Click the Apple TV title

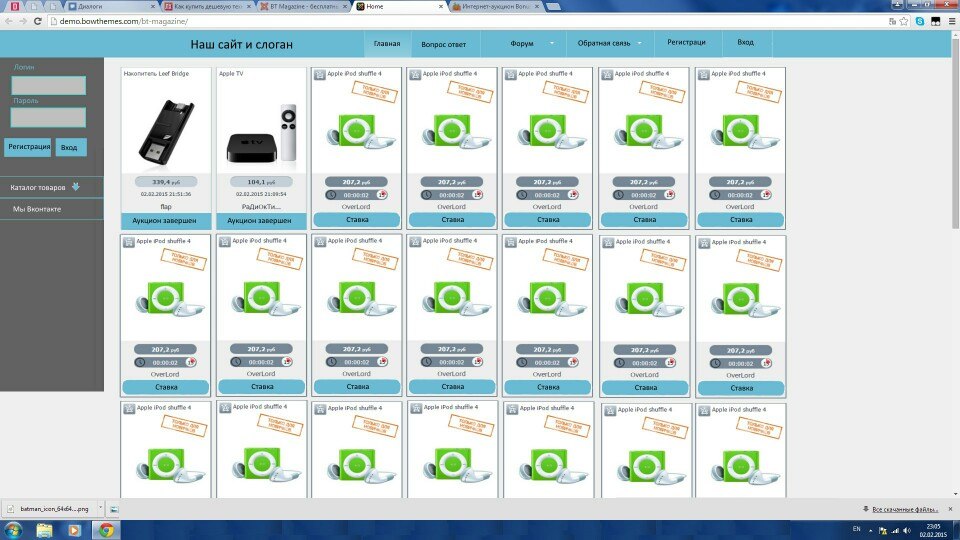231,73
